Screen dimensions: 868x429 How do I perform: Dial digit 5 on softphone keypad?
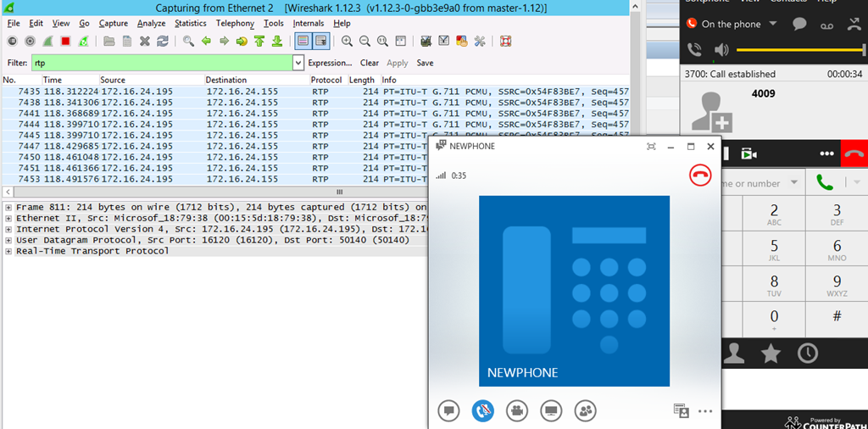(x=774, y=250)
